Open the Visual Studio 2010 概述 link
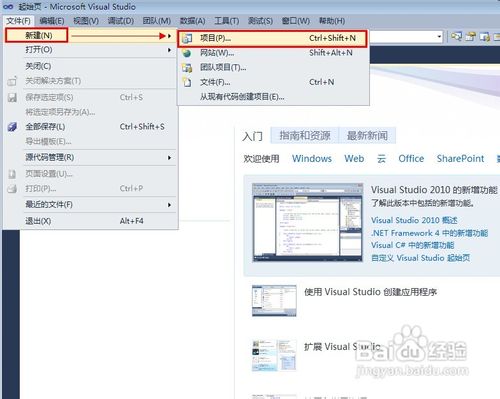This screenshot has width=500, height=399. 414,220
